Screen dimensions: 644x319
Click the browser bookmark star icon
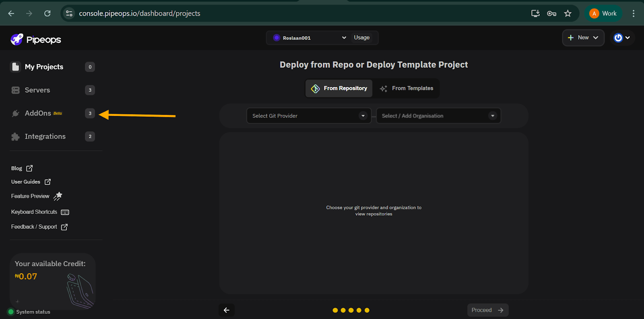[x=568, y=13]
